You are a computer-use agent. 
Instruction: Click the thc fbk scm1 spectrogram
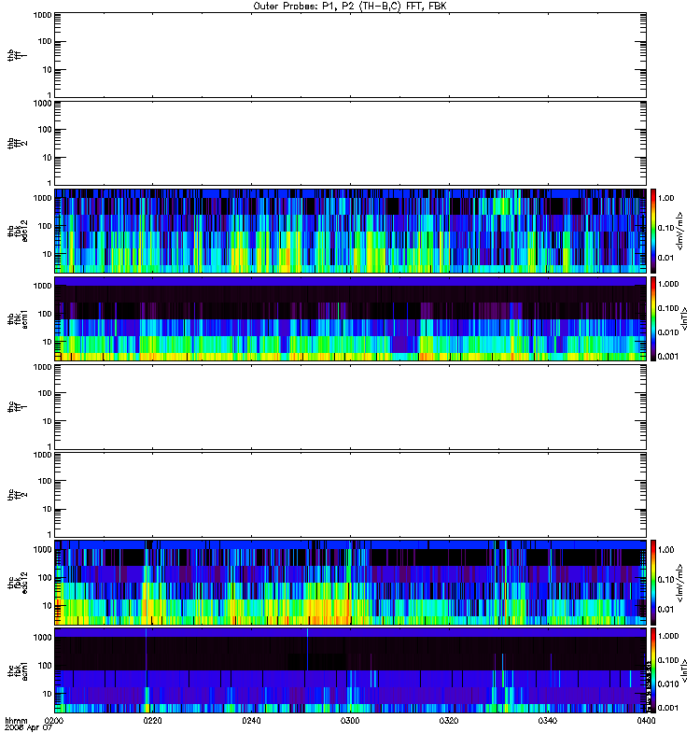pyautogui.click(x=350, y=670)
